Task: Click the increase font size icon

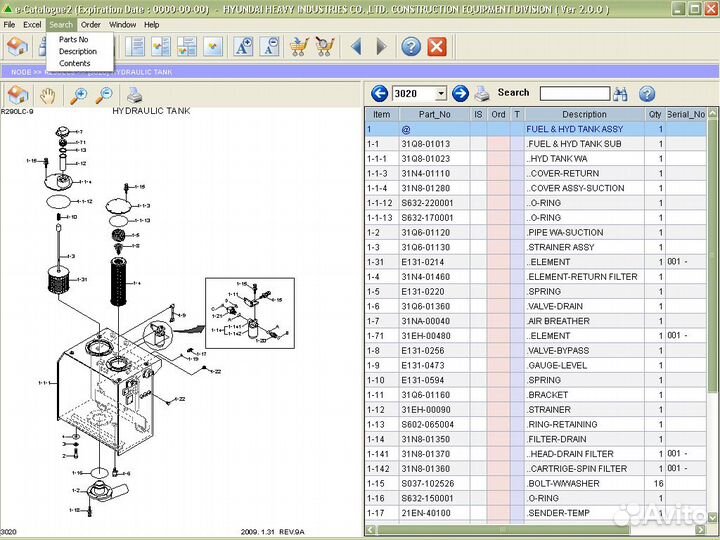Action: [x=243, y=46]
